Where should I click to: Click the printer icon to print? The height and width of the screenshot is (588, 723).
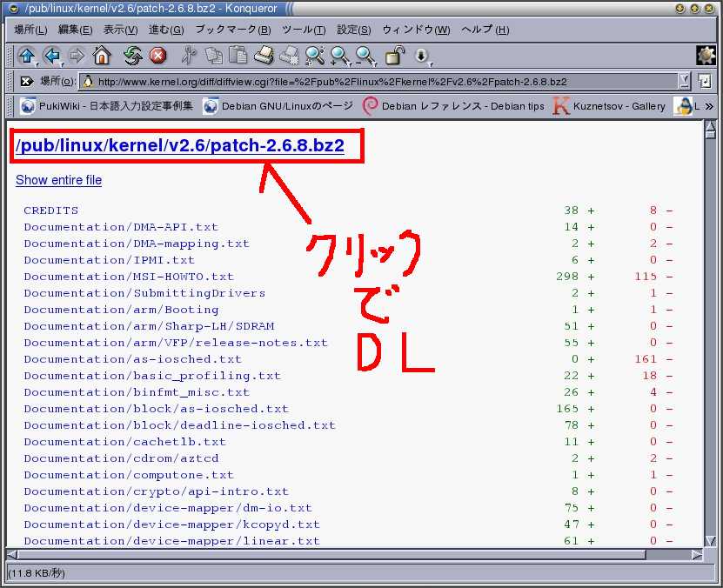(x=264, y=56)
